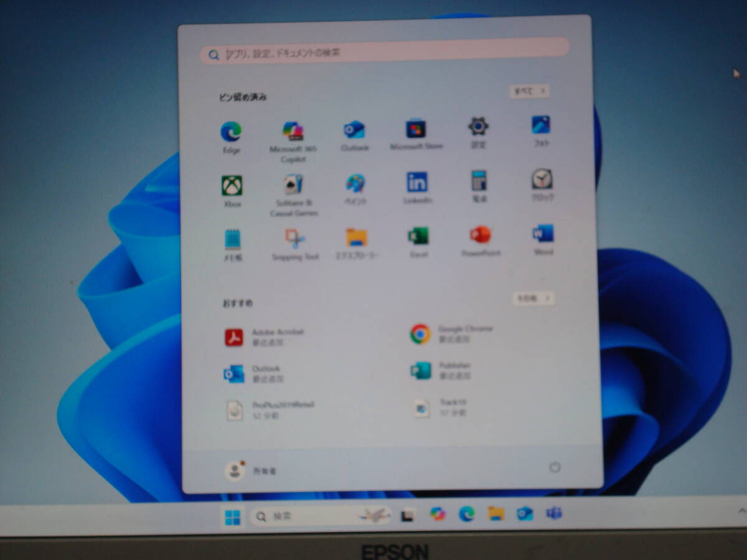Open Teams from the taskbar
747x560 pixels.
554,513
